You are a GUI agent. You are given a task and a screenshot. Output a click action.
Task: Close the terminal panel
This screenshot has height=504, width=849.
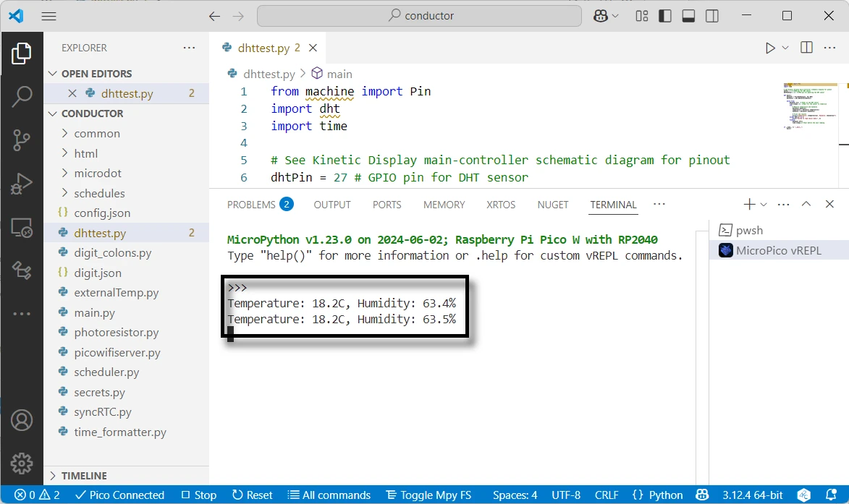[x=829, y=204]
